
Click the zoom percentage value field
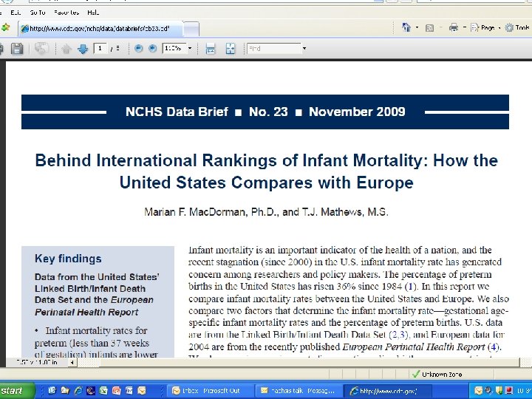point(174,48)
